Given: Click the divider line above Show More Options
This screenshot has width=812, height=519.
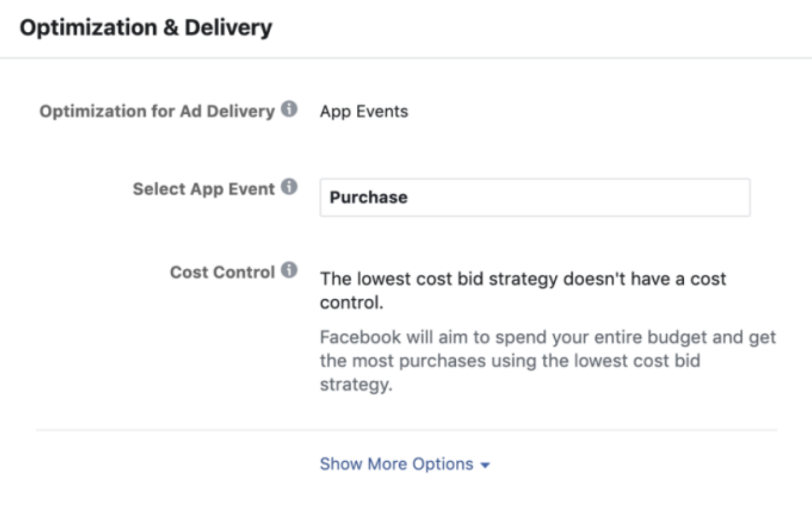Looking at the screenshot, I should coord(406,430).
